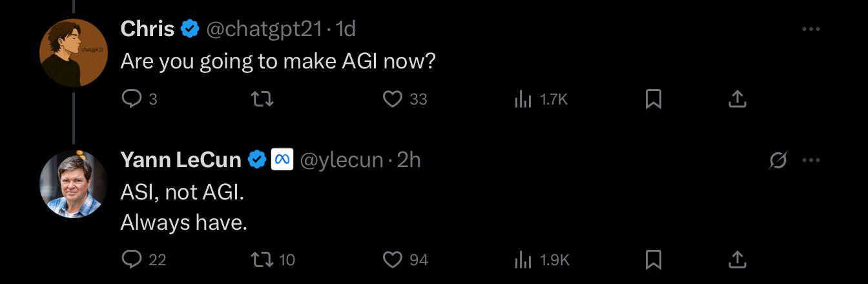Open more options on Yann LeCun's tweet
Screen dimensions: 868x284
point(811,160)
